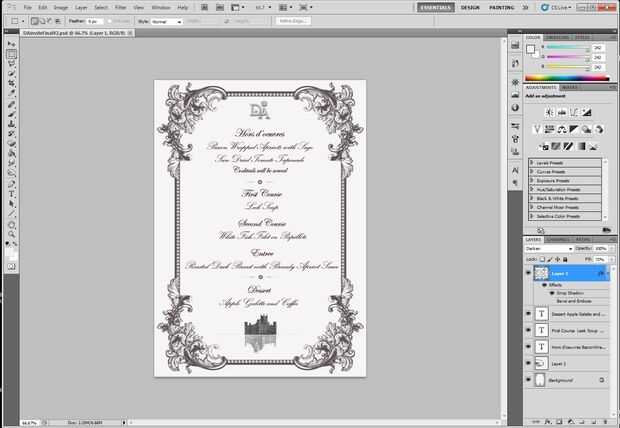Viewport: 620px width, 428px height.
Task: Pick a color from the spectrum ramp
Action: pos(567,78)
